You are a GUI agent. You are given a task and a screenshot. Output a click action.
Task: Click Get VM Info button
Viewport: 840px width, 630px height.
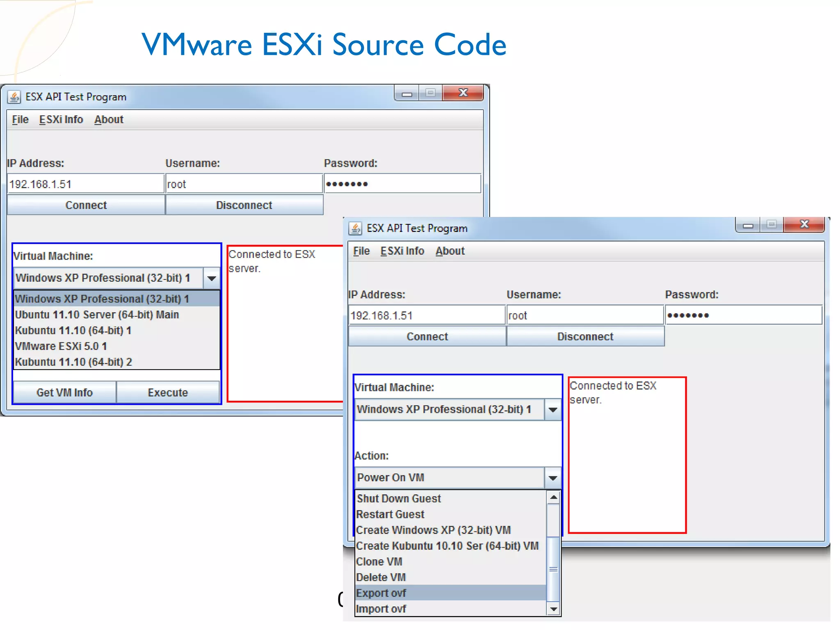(x=65, y=392)
